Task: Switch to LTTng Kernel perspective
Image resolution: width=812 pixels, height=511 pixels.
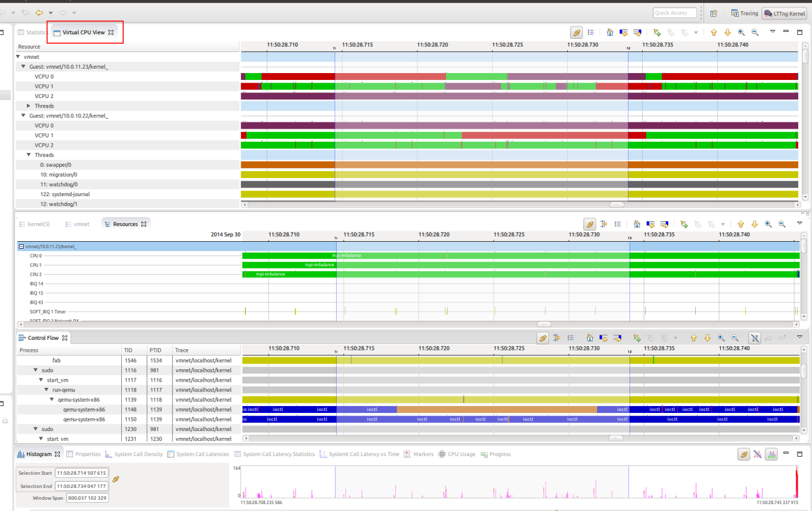Action: 784,13
